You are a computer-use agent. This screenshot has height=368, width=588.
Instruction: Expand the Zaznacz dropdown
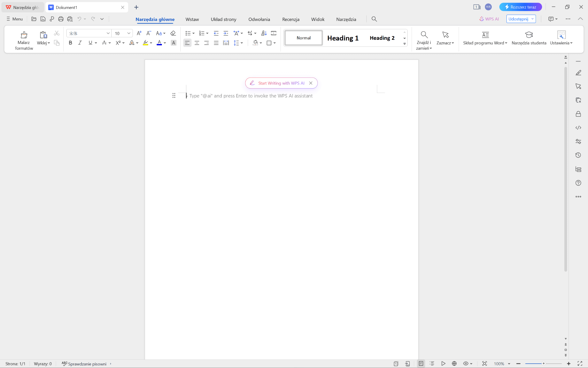(445, 39)
